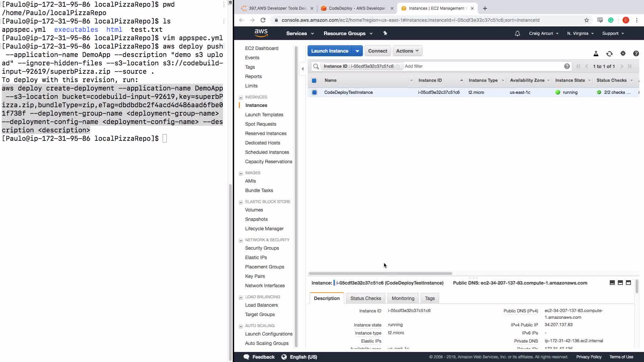Open the Monitoring tab
This screenshot has width=644, height=362.
(x=403, y=298)
